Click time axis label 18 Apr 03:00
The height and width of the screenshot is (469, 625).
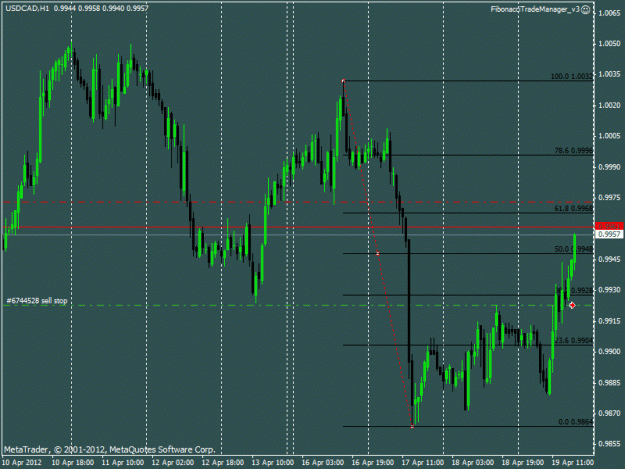click(473, 463)
